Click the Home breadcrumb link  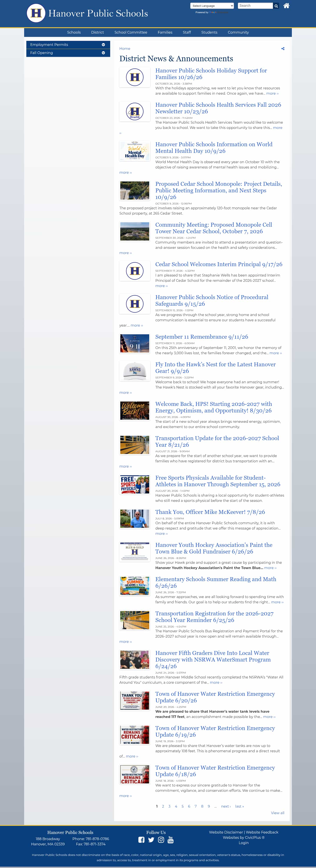tap(124, 49)
